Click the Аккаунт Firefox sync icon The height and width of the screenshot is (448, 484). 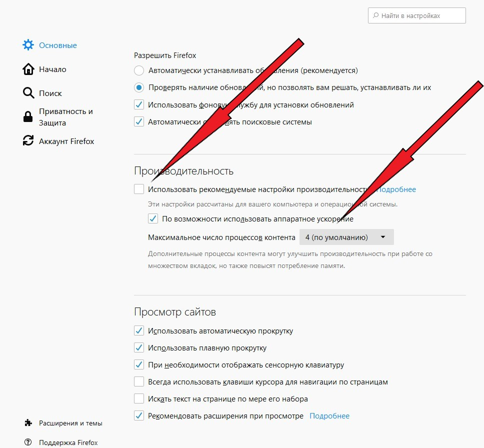[x=28, y=140]
